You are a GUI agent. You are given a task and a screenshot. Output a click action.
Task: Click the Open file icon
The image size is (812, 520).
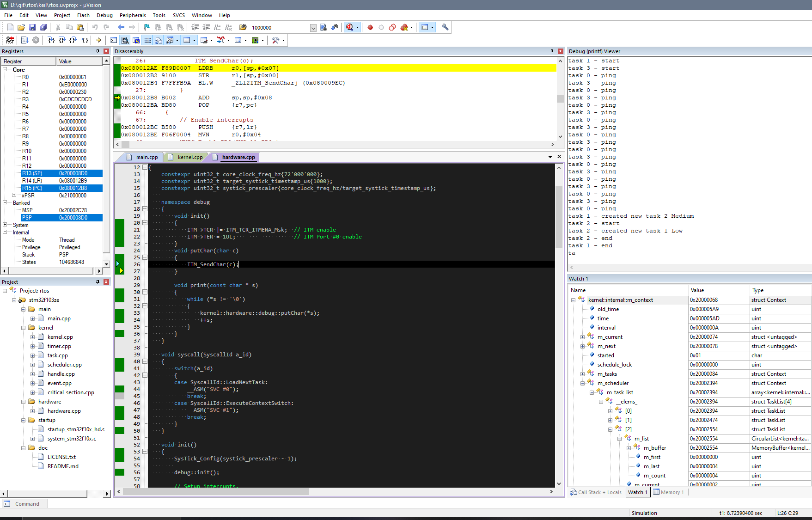coord(21,27)
